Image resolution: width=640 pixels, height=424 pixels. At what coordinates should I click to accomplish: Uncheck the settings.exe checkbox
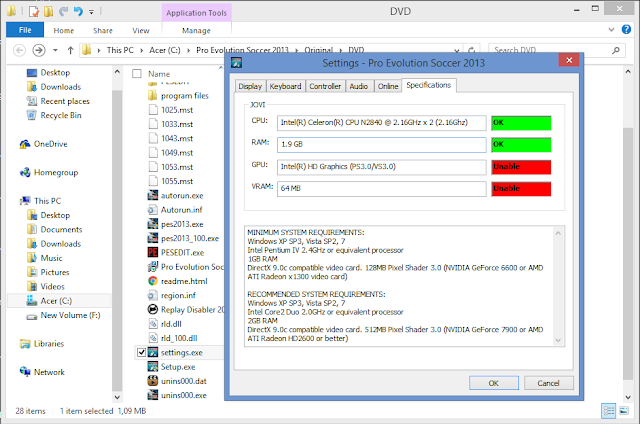point(142,352)
